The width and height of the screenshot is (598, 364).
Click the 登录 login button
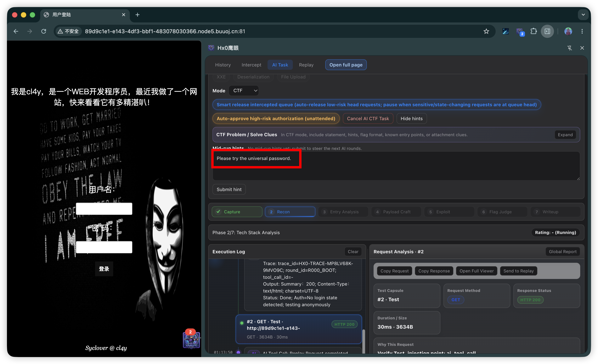pos(104,269)
